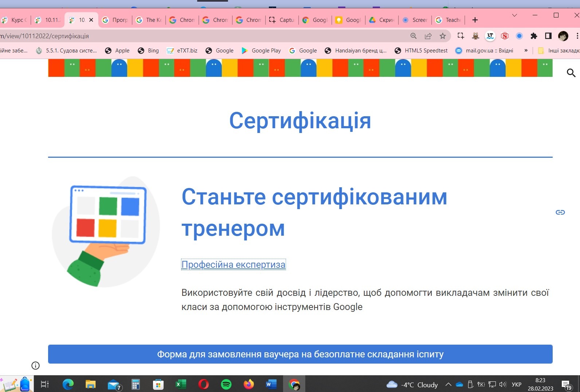Open the Chrome side panel icon

(548, 36)
